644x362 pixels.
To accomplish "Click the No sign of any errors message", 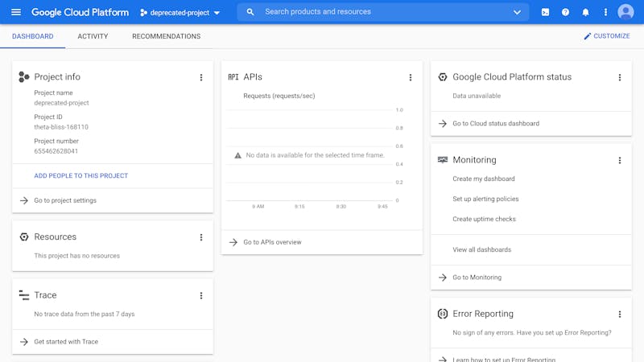I will (532, 333).
